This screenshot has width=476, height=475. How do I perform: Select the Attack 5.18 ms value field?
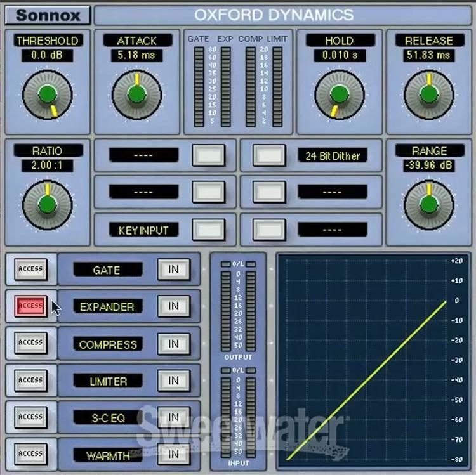pos(136,56)
